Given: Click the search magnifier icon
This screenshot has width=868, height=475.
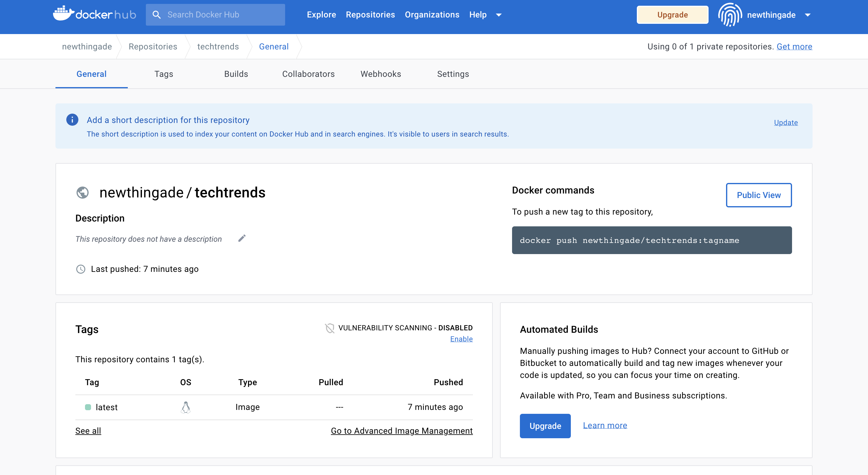Looking at the screenshot, I should pyautogui.click(x=157, y=14).
